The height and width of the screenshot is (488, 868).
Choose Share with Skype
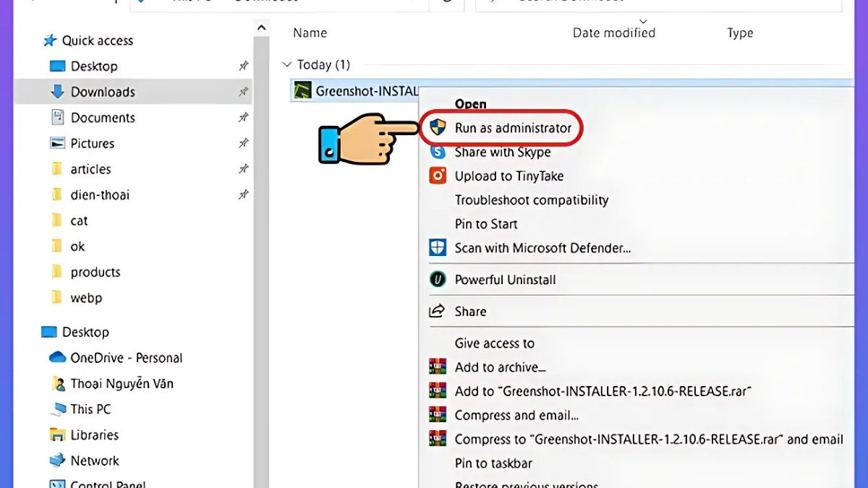503,152
